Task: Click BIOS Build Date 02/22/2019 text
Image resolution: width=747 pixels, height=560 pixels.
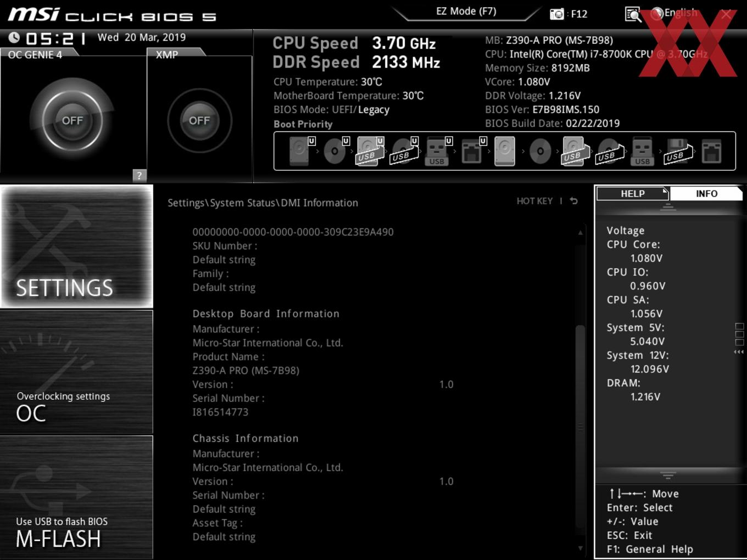Action: click(552, 123)
